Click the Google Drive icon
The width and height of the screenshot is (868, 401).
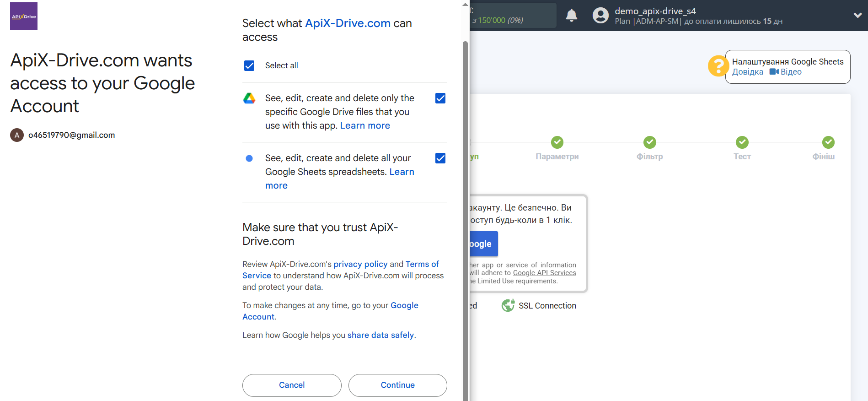[249, 98]
